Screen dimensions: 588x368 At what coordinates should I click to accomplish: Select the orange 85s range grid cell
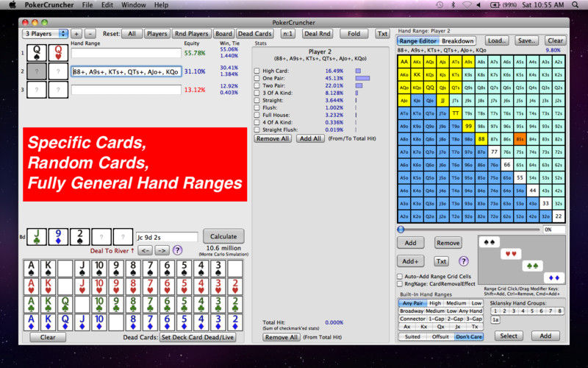[x=520, y=139]
